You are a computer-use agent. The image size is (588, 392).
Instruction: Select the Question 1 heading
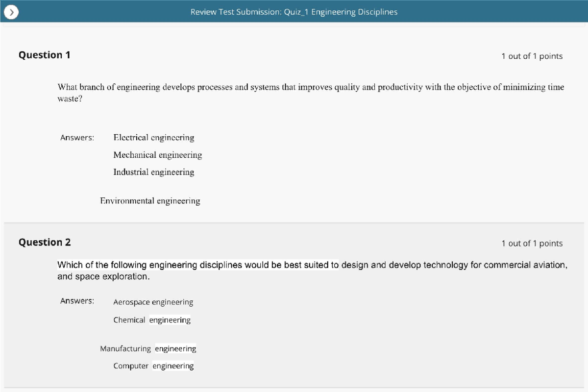point(45,55)
